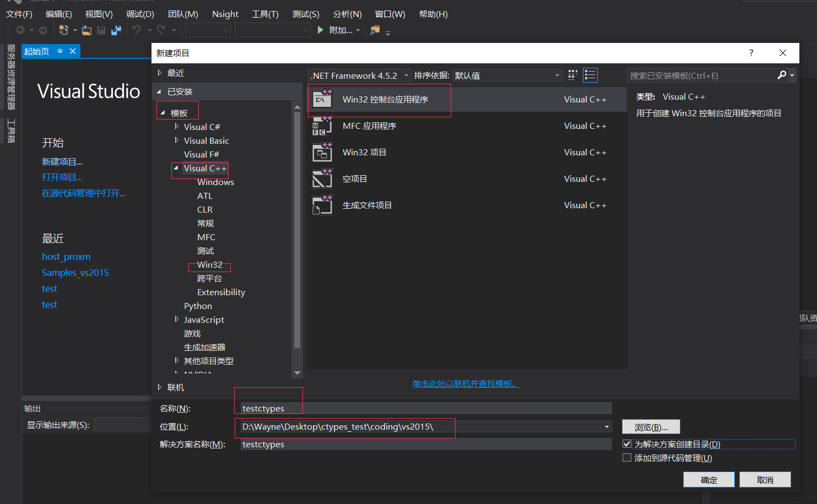Open the Server Explorer side panel
The height and width of the screenshot is (504, 817).
(11, 77)
